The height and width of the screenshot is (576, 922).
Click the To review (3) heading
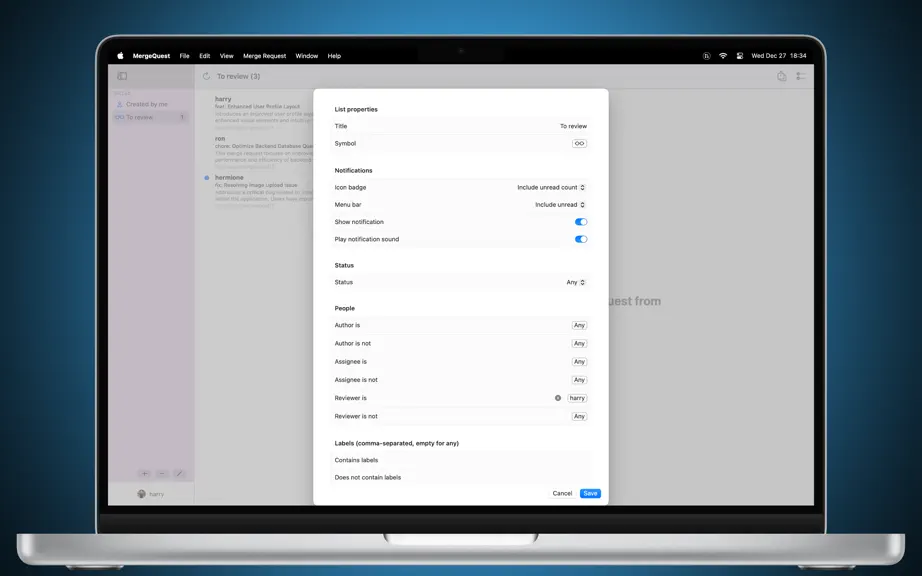238,76
